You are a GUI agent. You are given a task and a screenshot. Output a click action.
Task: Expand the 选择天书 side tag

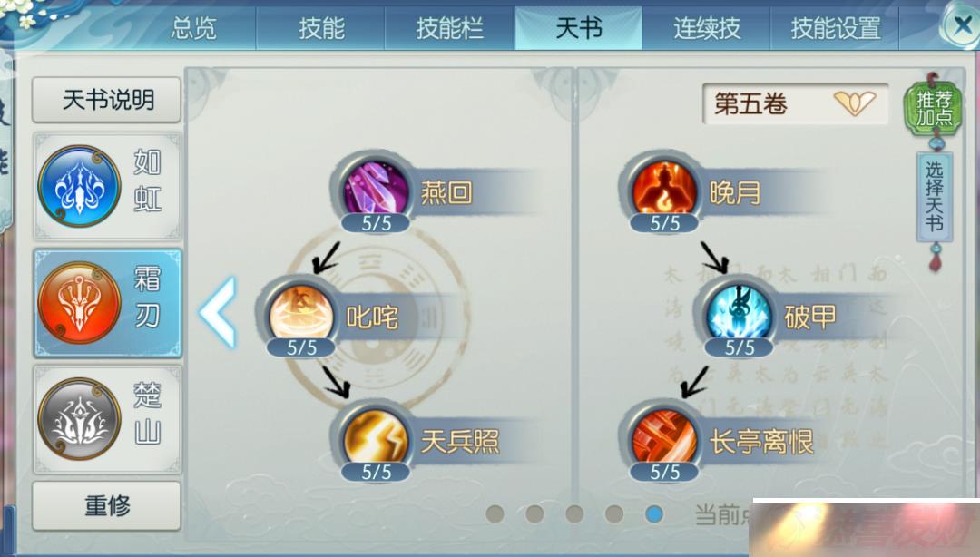point(935,197)
